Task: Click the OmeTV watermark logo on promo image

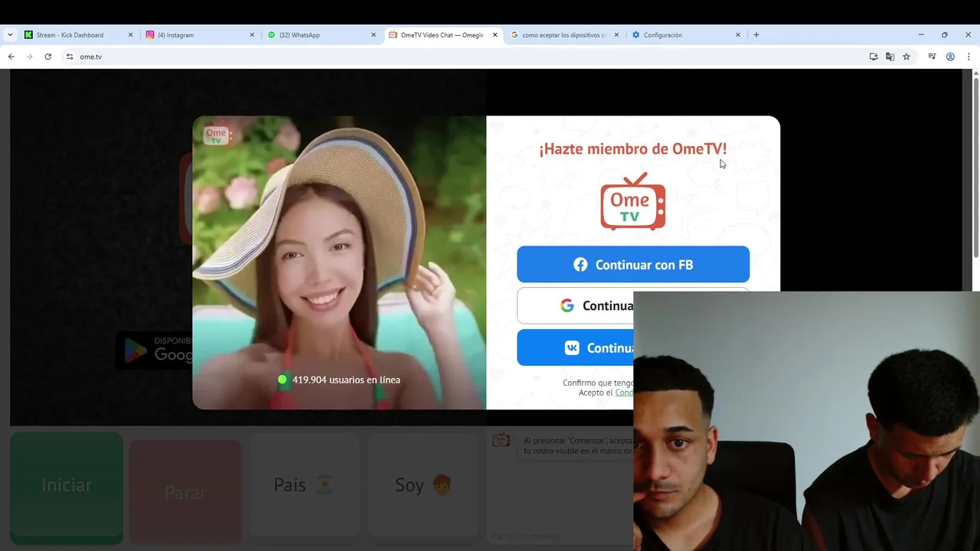Action: 216,136
